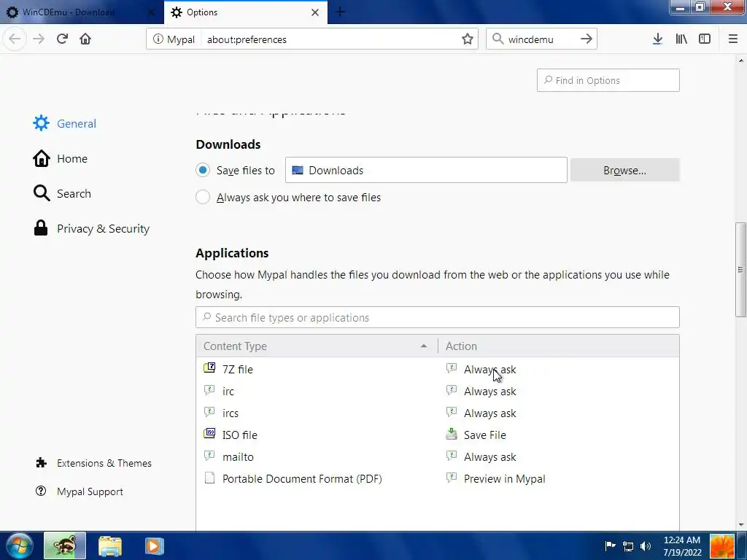The image size is (747, 560).
Task: Click the Browse button
Action: (x=624, y=170)
